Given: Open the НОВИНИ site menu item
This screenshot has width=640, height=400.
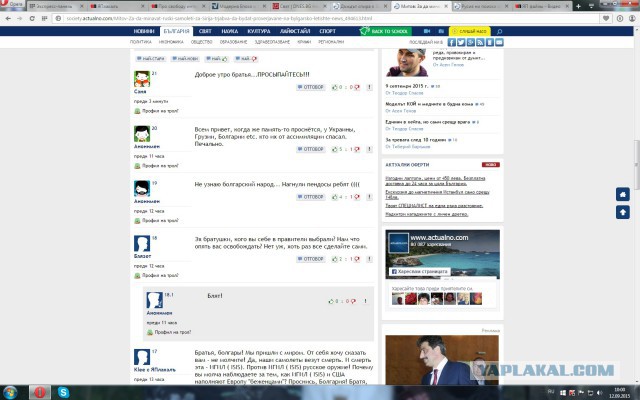Looking at the screenshot, I should tap(144, 31).
